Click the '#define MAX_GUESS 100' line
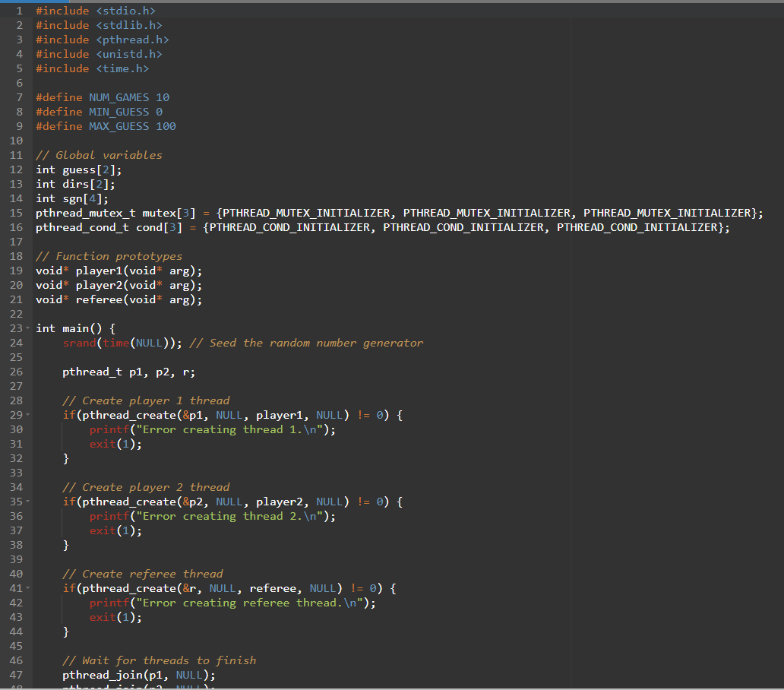The height and width of the screenshot is (690, 784). click(x=106, y=126)
